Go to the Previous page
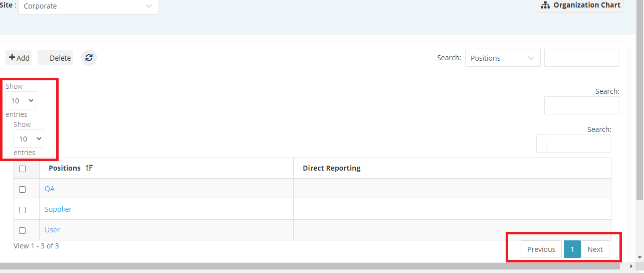Viewport: 644px width, 273px height. [541, 249]
